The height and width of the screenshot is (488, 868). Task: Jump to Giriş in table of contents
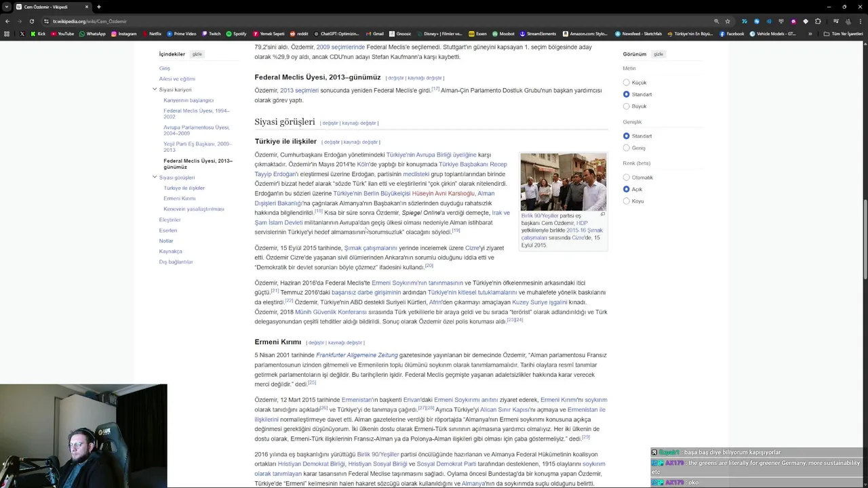click(x=165, y=68)
